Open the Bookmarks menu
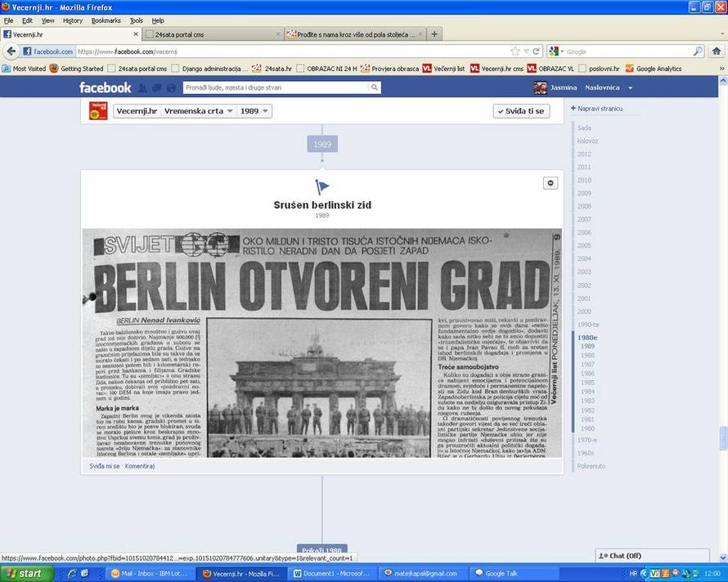Screen dimensions: 728x582 pyautogui.click(x=106, y=20)
